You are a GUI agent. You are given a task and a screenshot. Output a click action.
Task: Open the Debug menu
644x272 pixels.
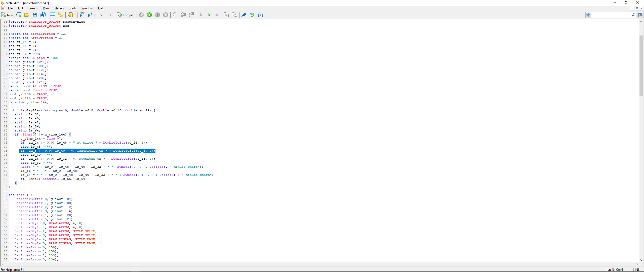pyautogui.click(x=59, y=8)
